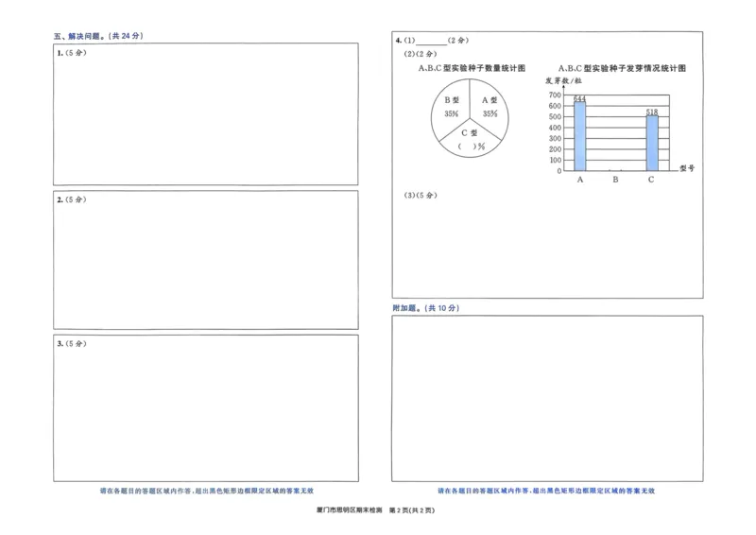This screenshot has width=756, height=535.
Task: Click the page footer 第2页(共2页)
Action: point(411,510)
